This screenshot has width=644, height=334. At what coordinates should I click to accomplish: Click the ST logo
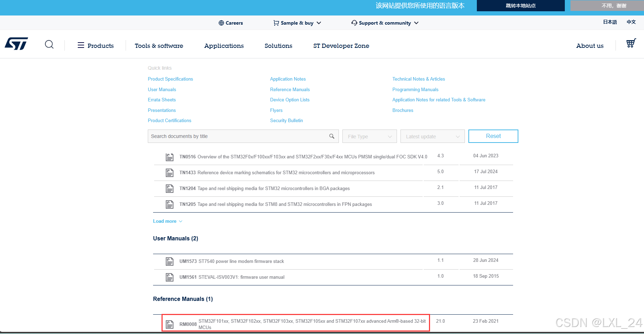click(x=16, y=44)
